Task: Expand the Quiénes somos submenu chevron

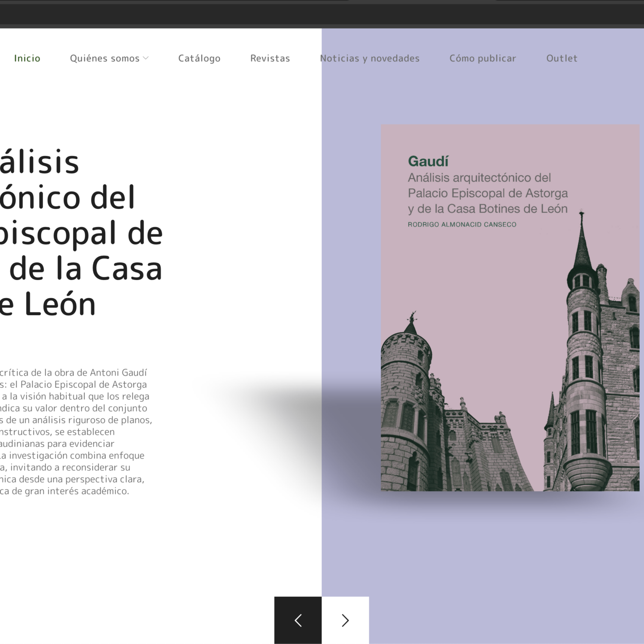Action: (x=146, y=58)
